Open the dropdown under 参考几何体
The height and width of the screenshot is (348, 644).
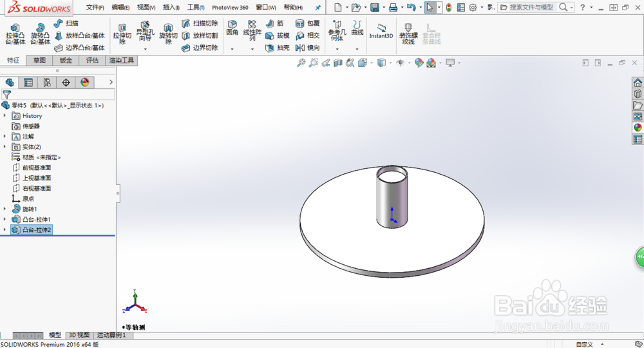(337, 50)
